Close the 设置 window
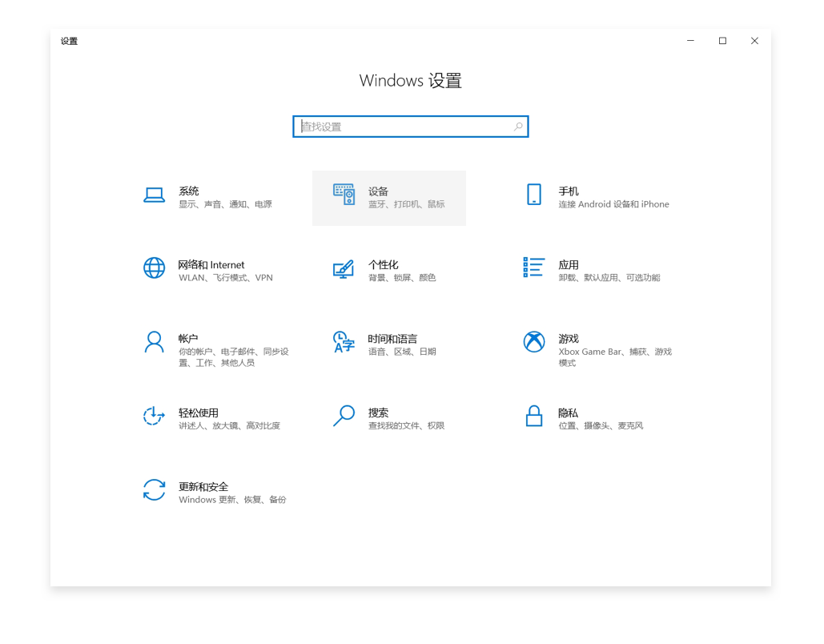The image size is (824, 644). 754,41
